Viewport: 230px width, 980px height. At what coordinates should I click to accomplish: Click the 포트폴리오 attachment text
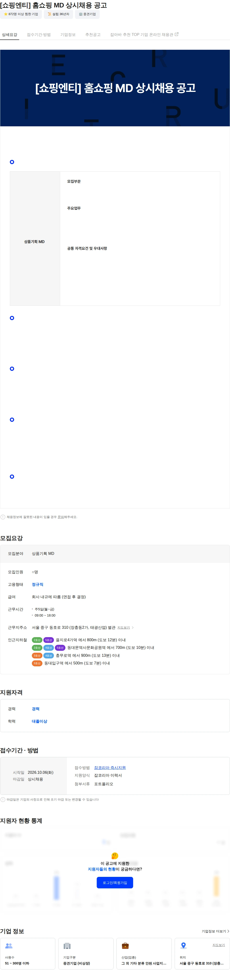pos(103,784)
